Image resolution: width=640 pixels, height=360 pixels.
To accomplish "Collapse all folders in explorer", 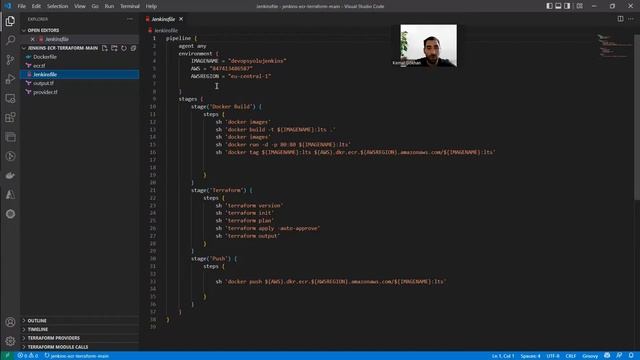I will [x=133, y=48].
